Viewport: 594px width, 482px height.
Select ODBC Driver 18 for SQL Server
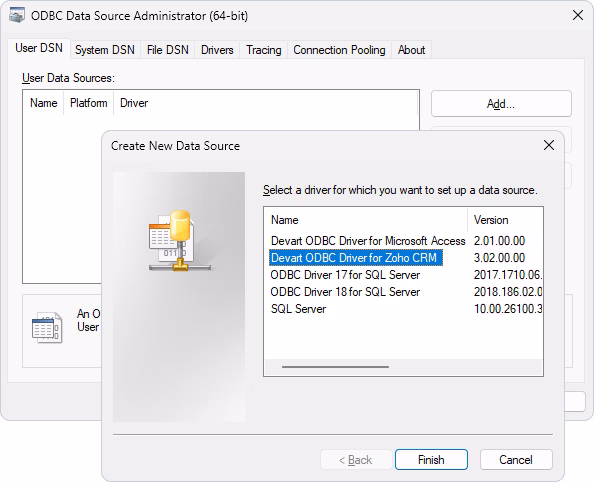[x=345, y=292]
